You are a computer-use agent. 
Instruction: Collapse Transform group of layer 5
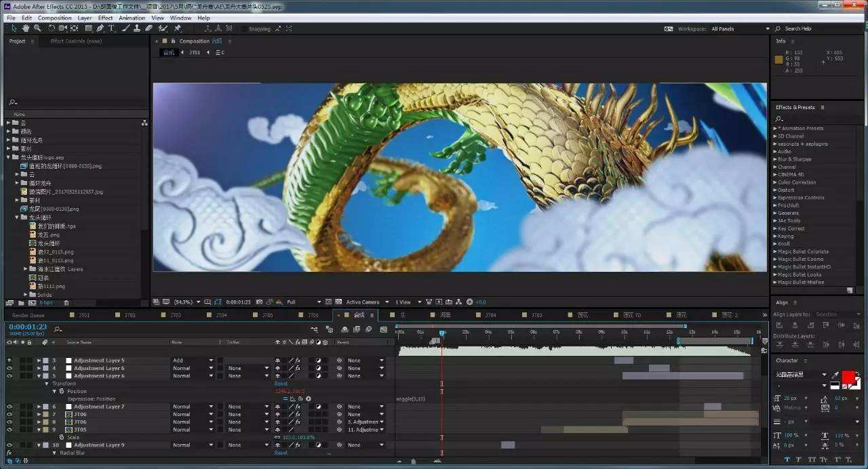47,384
